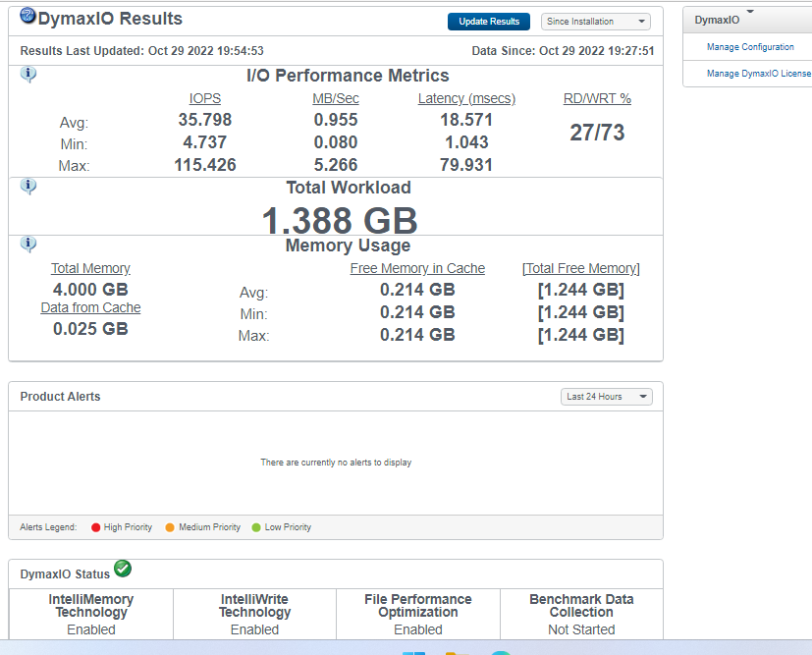Open the Since Installation time range dropdown
This screenshot has width=812, height=655.
[x=596, y=22]
